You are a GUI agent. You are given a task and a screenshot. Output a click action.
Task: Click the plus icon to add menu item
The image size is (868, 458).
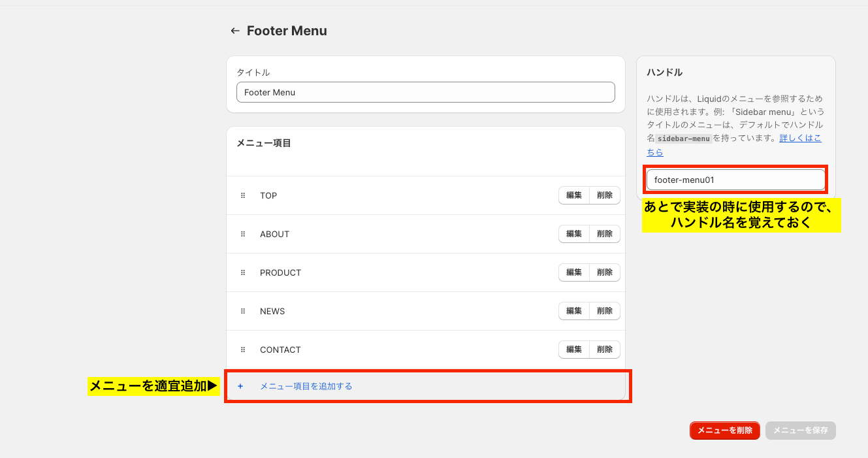click(240, 386)
